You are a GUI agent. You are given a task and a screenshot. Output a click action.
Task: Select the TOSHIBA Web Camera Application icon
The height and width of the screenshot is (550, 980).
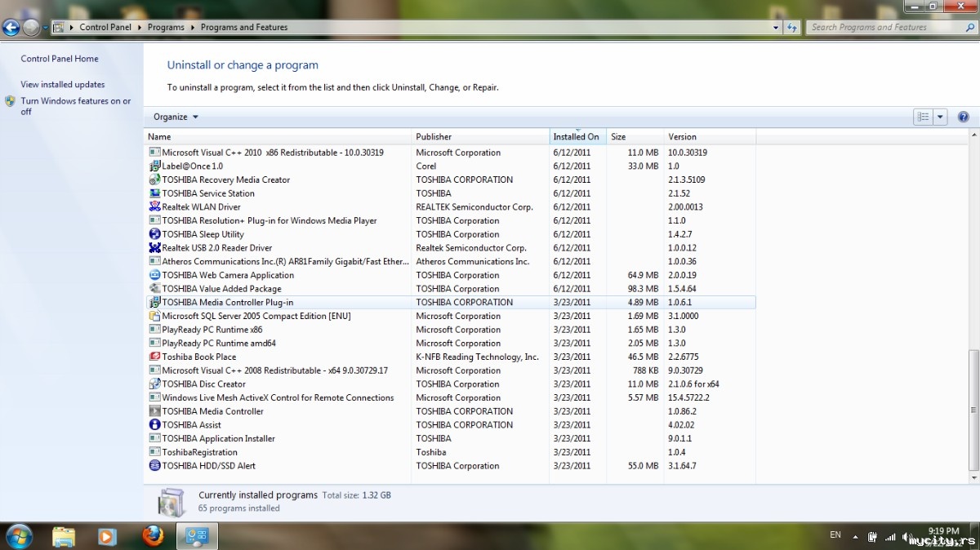tap(155, 275)
